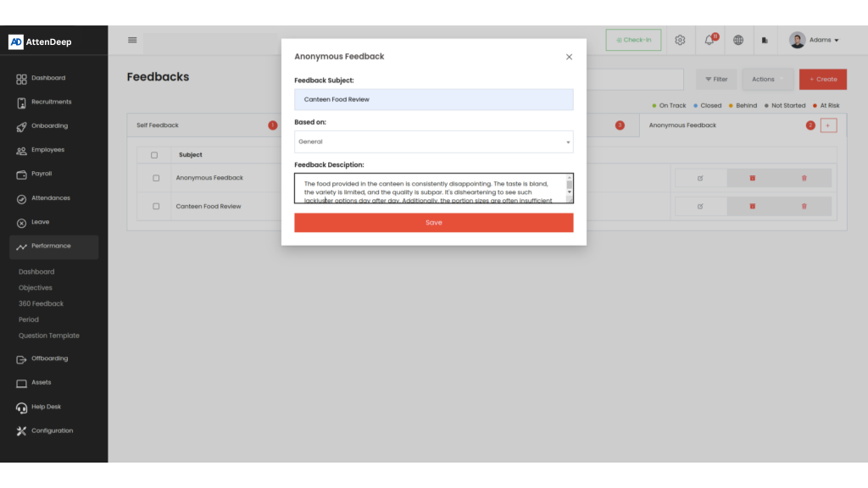The image size is (868, 488).
Task: Click the Check-In button
Action: (x=633, y=40)
